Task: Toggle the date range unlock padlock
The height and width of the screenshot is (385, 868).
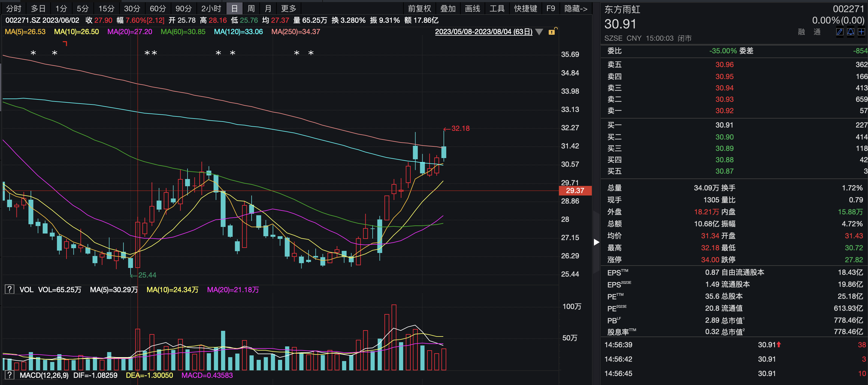Action: [552, 32]
